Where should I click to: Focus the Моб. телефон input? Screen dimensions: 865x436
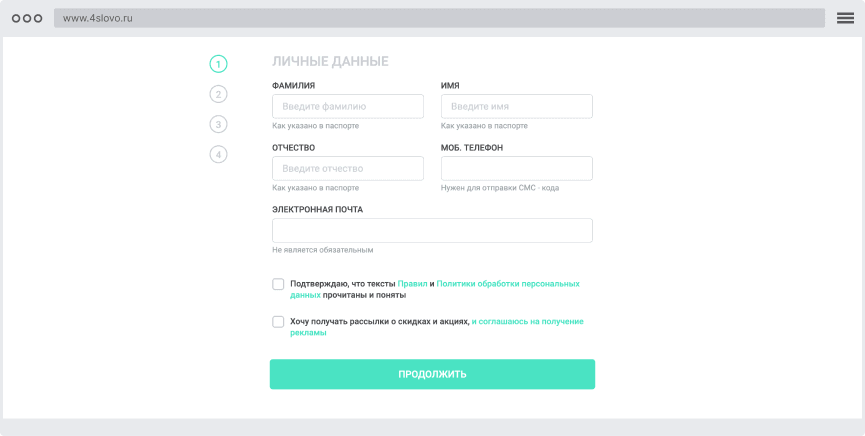click(x=516, y=168)
